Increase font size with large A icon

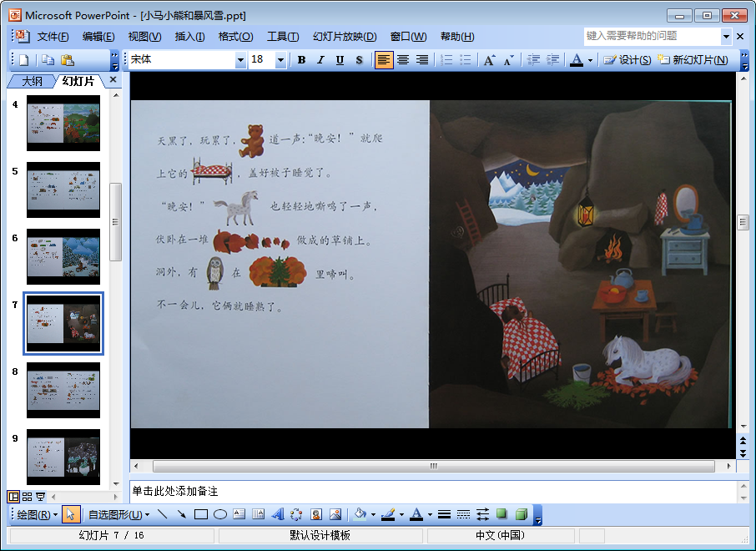pyautogui.click(x=489, y=60)
